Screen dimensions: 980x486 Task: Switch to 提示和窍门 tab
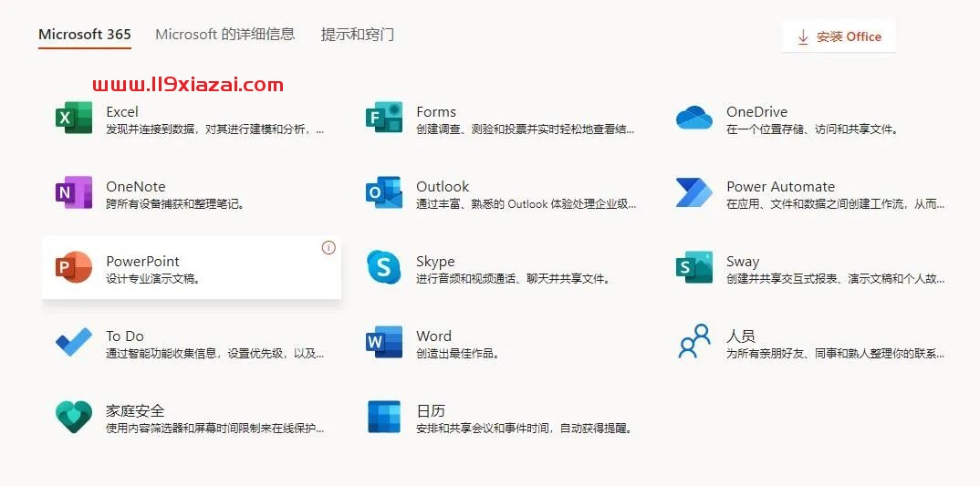(358, 34)
